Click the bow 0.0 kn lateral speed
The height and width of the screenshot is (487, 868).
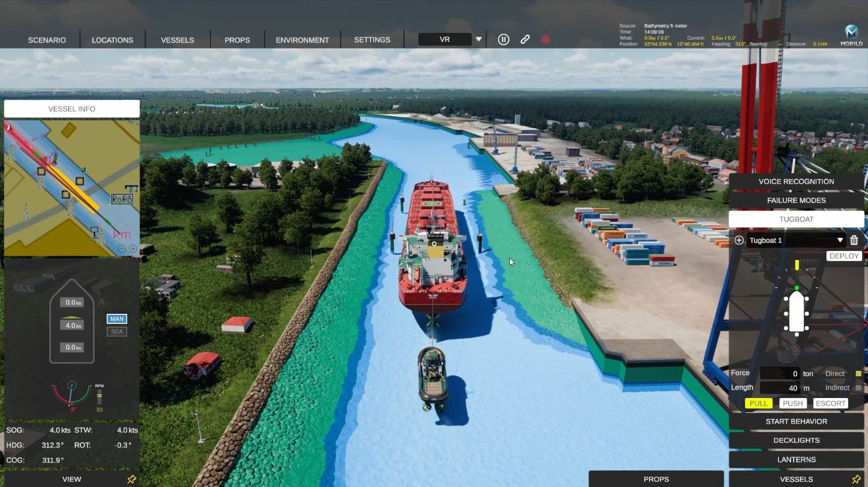[72, 302]
